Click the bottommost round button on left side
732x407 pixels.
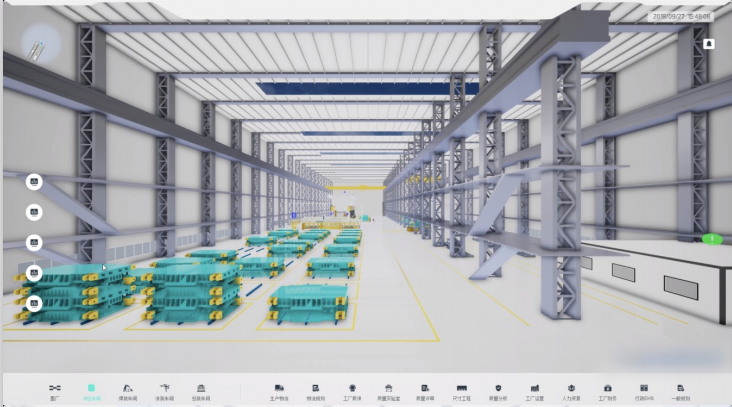point(34,302)
